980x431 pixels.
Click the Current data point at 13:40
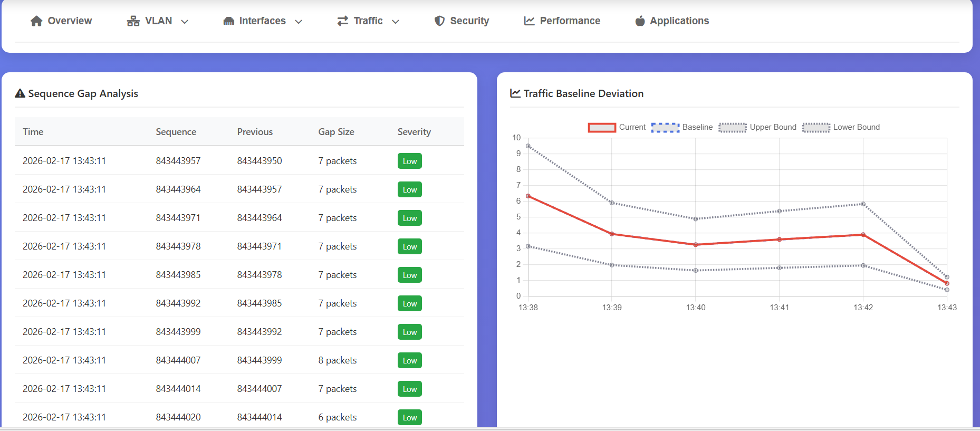(696, 245)
